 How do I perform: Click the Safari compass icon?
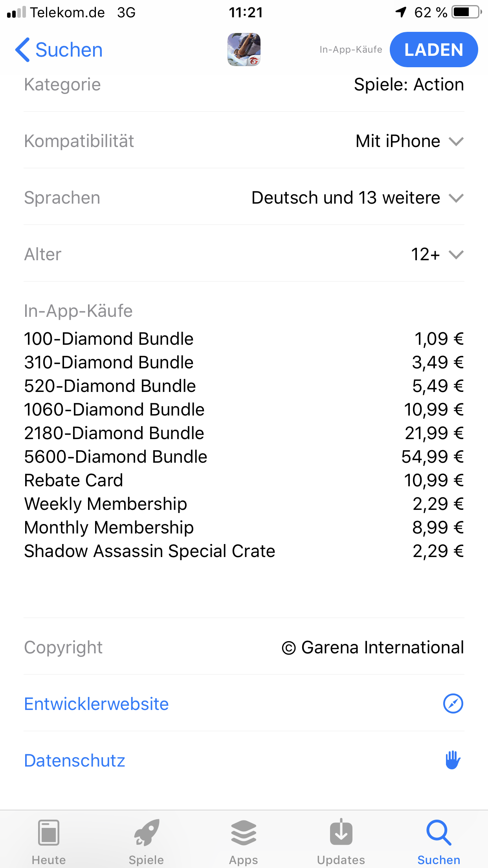coord(453,704)
